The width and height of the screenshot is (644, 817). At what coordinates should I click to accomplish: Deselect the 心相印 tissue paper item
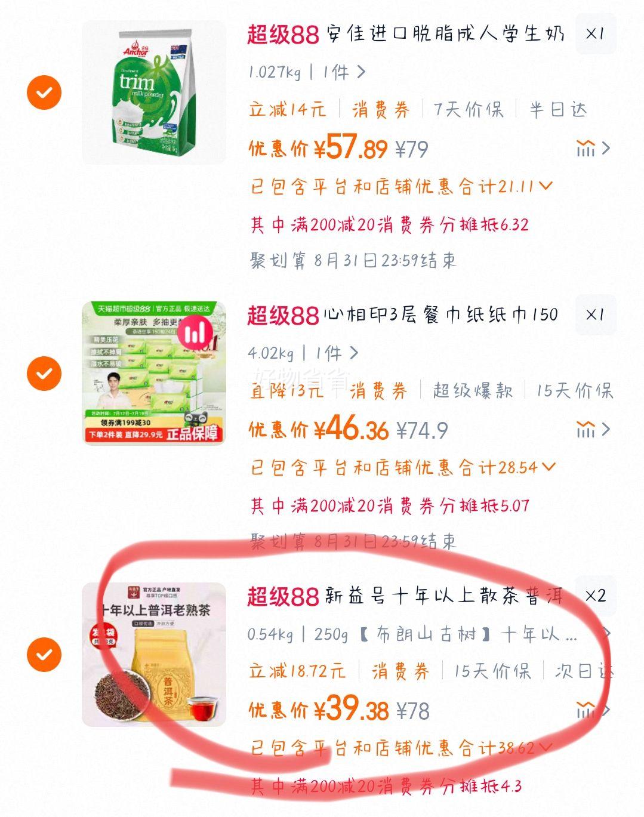pyautogui.click(x=44, y=374)
